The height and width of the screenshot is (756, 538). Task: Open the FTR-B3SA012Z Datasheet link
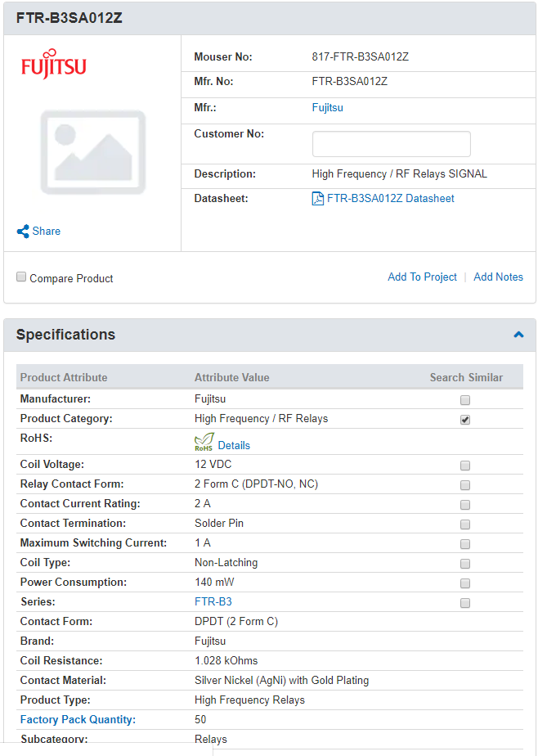(x=390, y=199)
